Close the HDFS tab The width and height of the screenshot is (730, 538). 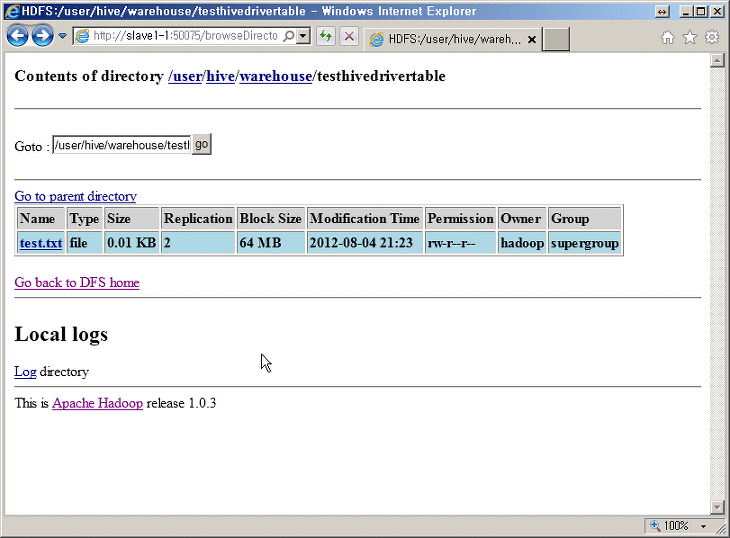pyautogui.click(x=531, y=40)
